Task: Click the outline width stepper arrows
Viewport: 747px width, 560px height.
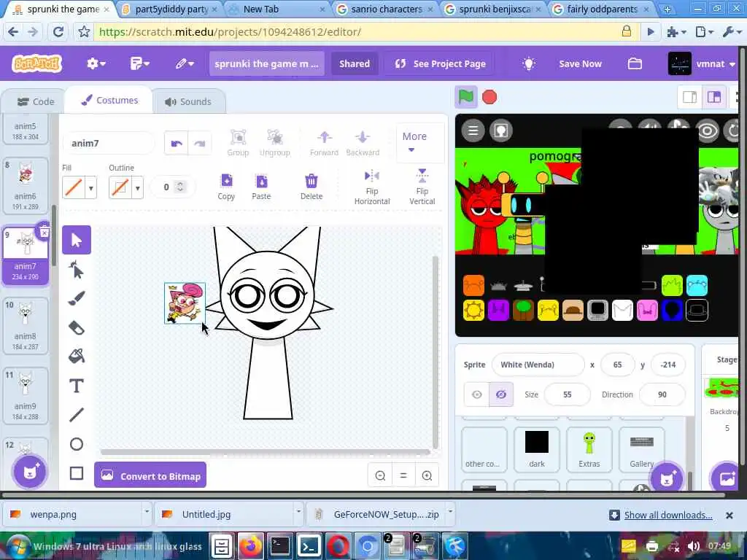Action: [180, 187]
